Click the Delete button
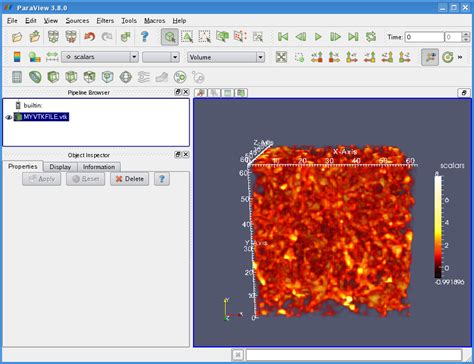The image size is (474, 364). point(129,179)
